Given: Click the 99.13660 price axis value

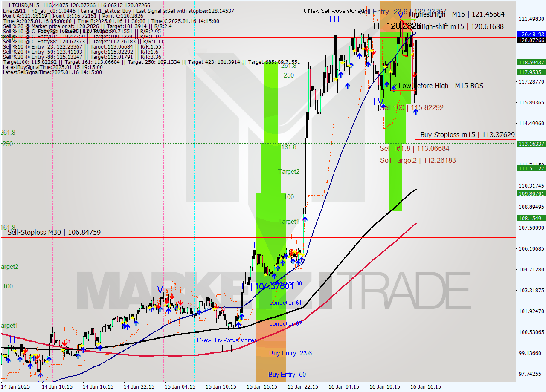Looking at the screenshot, I should point(531,353).
